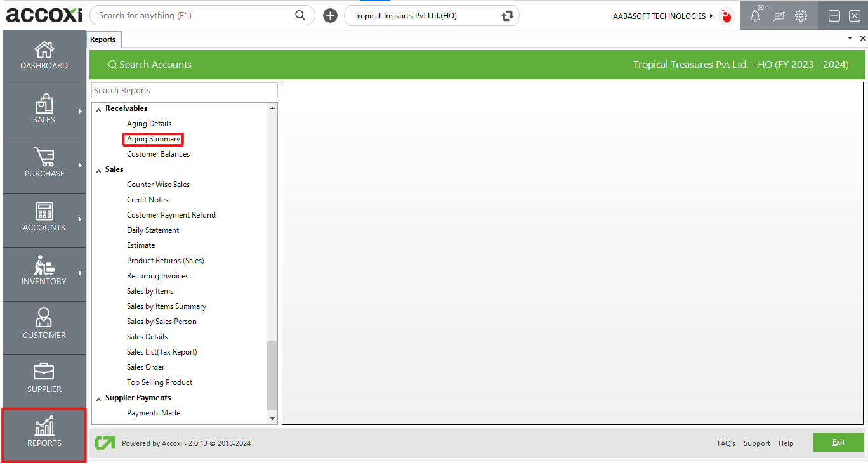Click the organization switch refresh icon

507,16
